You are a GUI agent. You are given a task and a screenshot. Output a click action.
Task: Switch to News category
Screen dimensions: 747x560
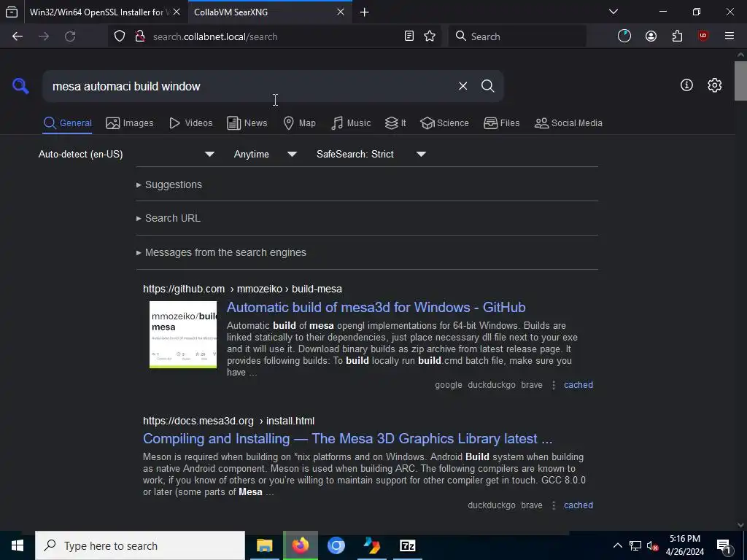tap(247, 122)
